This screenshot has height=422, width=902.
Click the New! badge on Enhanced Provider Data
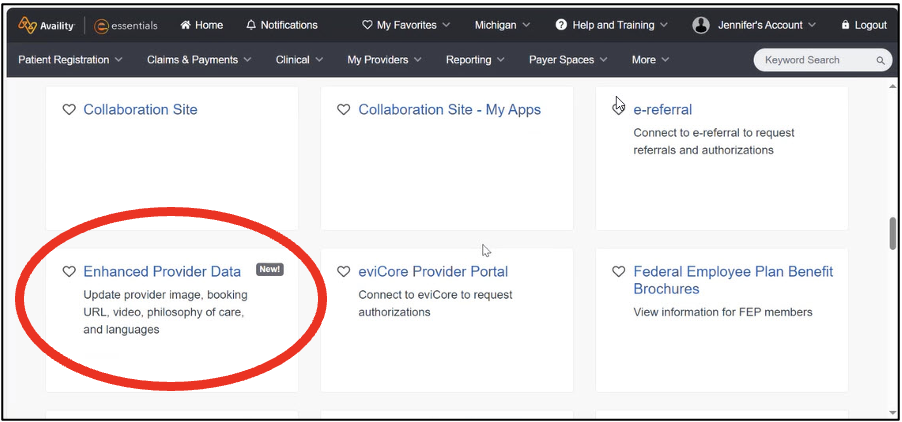(270, 270)
